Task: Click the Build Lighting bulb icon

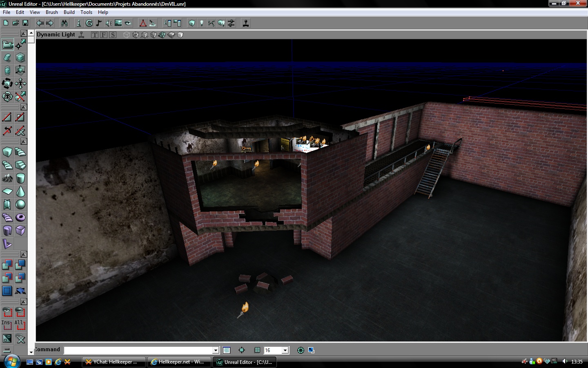Action: [x=201, y=23]
